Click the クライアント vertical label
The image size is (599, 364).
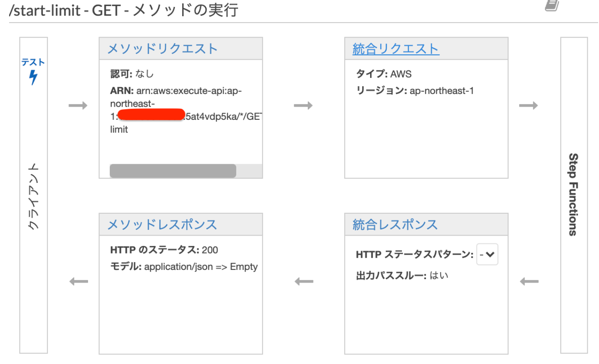[34, 197]
